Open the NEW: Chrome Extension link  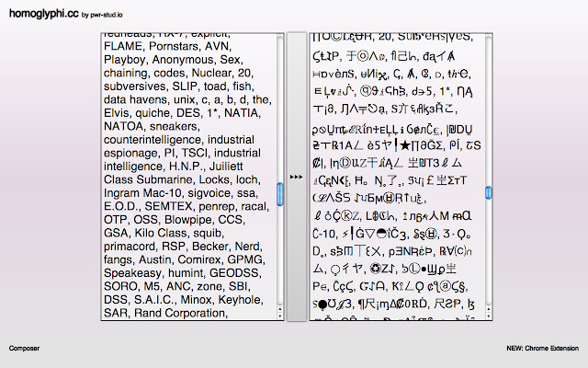pyautogui.click(x=542, y=348)
